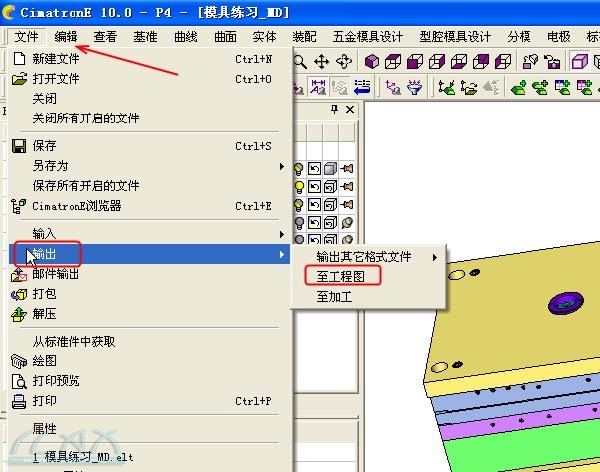Viewport: 600px width, 472px height.
Task: Toggle the pink shaded render cube
Action: (x=579, y=61)
